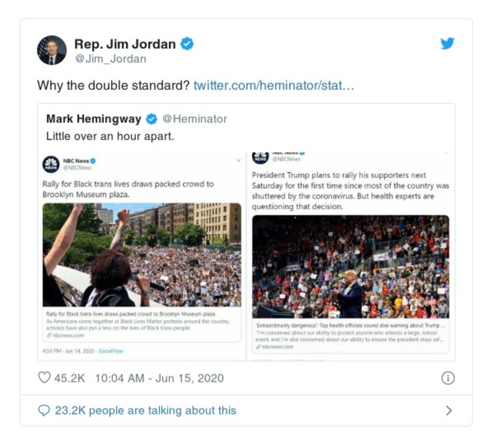Click the @Heminator handle

[195, 119]
